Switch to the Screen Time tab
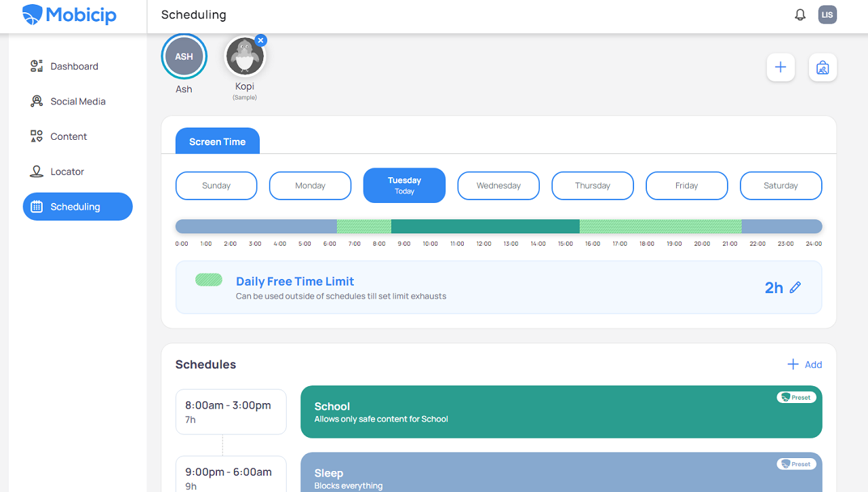 click(218, 141)
